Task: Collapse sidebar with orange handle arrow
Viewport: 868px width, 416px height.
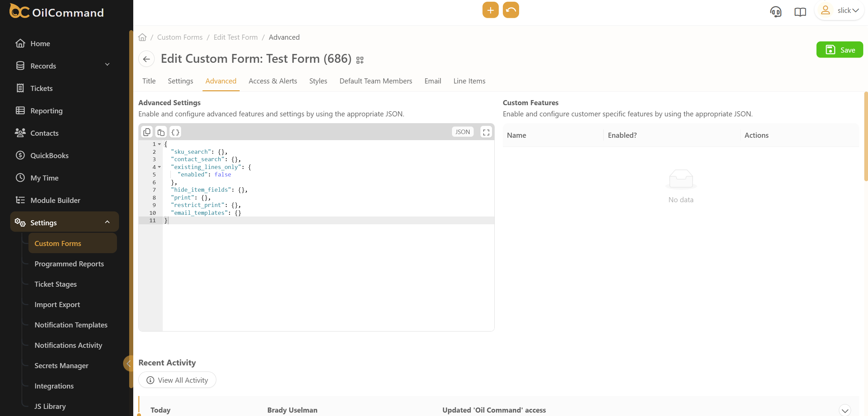Action: point(129,363)
